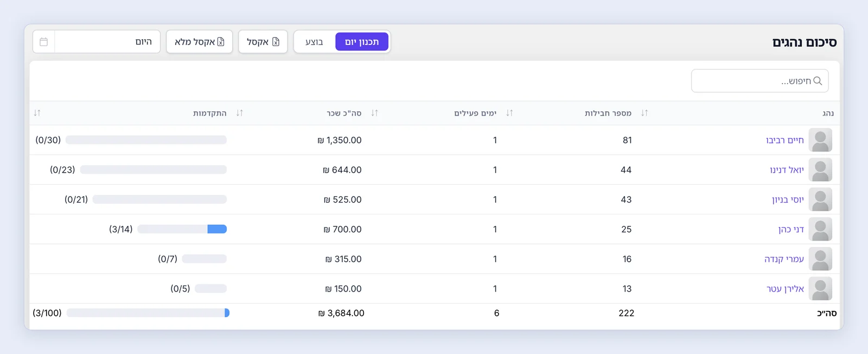Click avatar of דני כהן

pyautogui.click(x=820, y=230)
